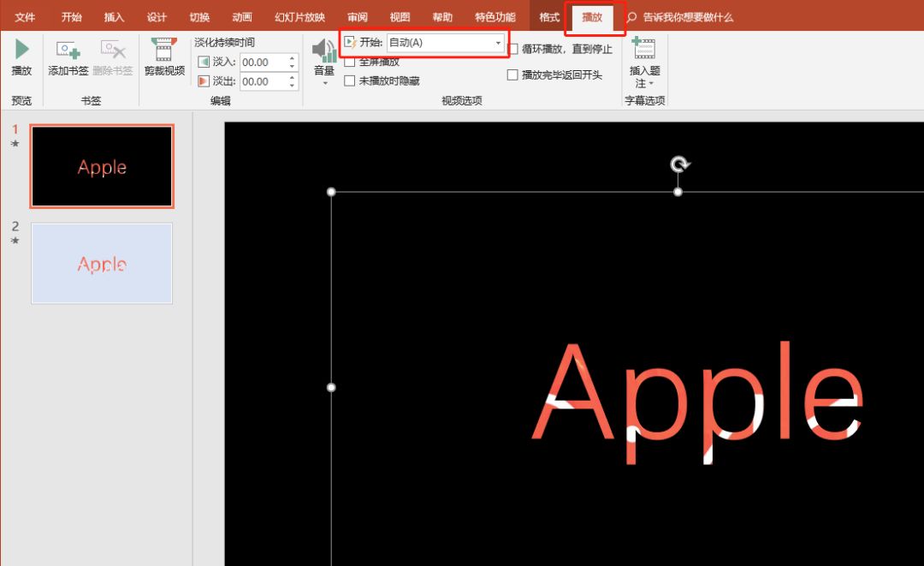924x566 pixels.
Task: Click the fade-in duration down arrow
Action: point(293,66)
